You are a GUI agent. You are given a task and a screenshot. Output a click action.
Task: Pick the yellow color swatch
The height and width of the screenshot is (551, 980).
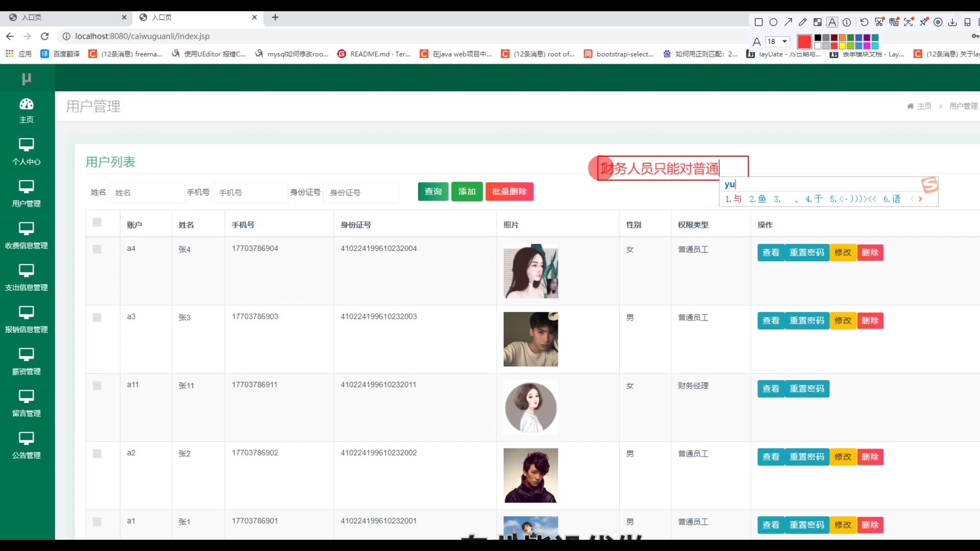[842, 46]
